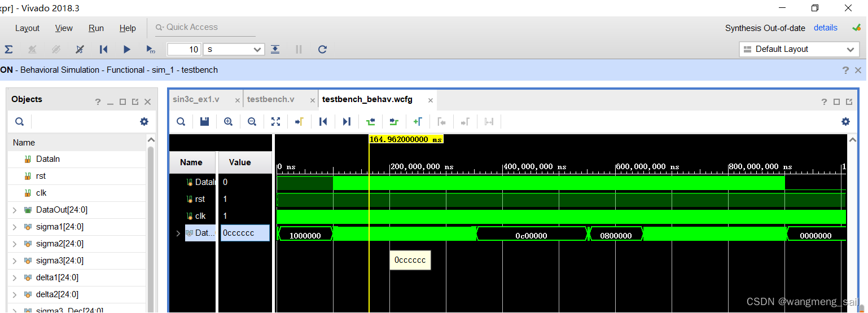Image resolution: width=868 pixels, height=313 pixels.
Task: Open the Run menu
Action: [96, 28]
